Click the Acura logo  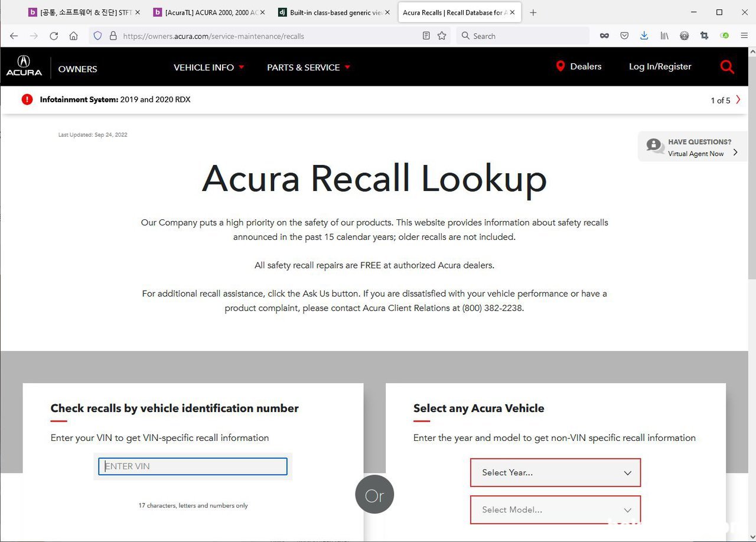pyautogui.click(x=24, y=66)
